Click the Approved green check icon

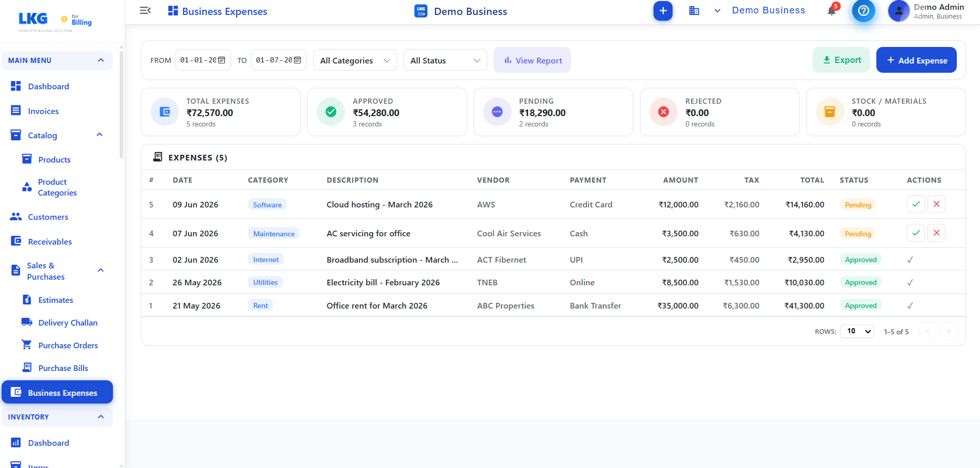coord(331,112)
